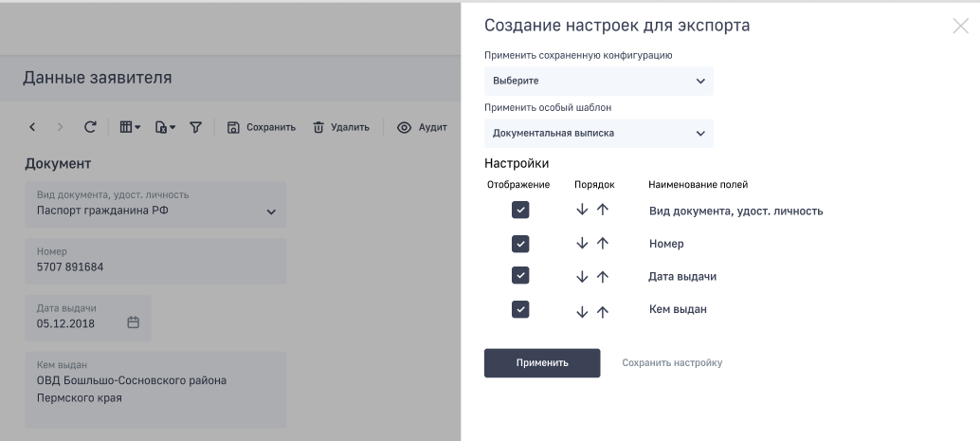The width and height of the screenshot is (980, 441).
Task: Click the Применить button
Action: 542,363
